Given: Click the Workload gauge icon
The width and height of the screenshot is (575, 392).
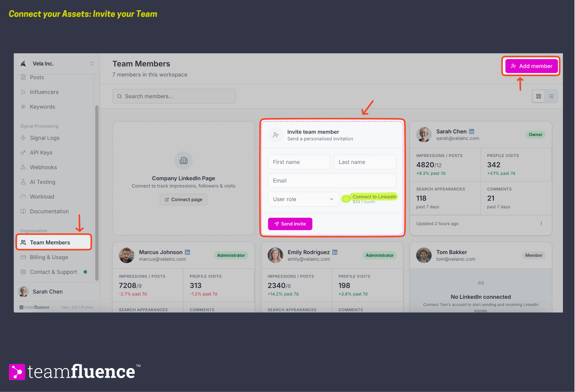Looking at the screenshot, I should pyautogui.click(x=23, y=197).
